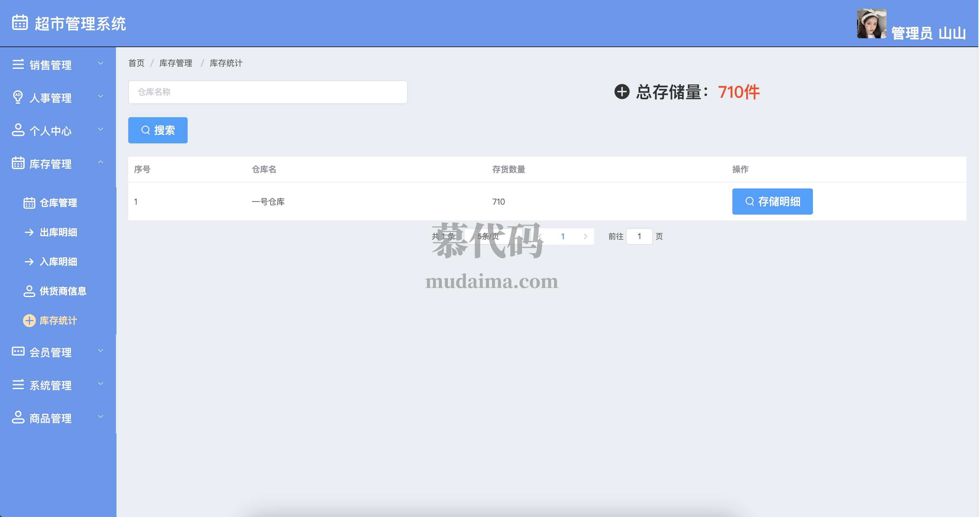Click the arrow icon next to 出库明细
Viewport: 980px width, 517px height.
click(x=29, y=232)
